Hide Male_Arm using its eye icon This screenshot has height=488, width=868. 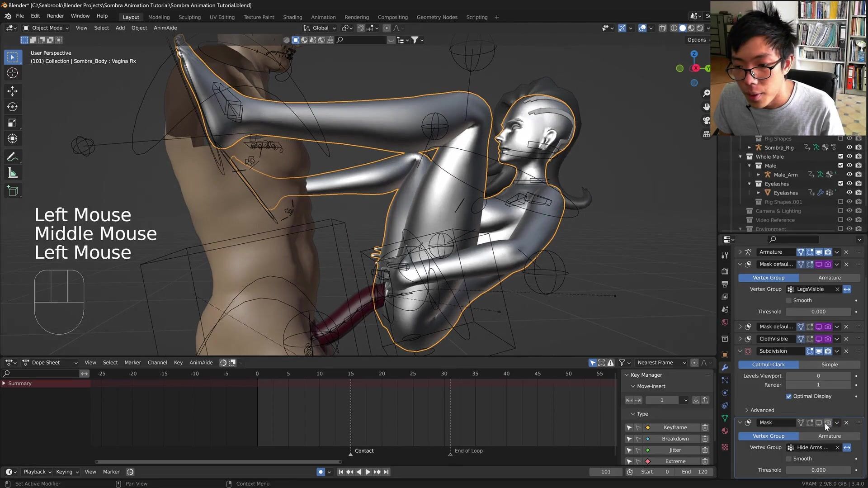(849, 175)
